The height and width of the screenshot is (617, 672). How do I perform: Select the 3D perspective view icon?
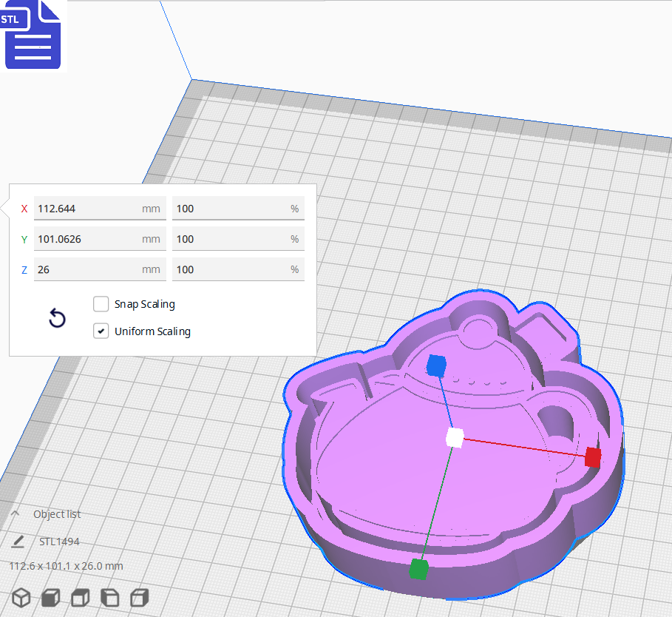20,598
